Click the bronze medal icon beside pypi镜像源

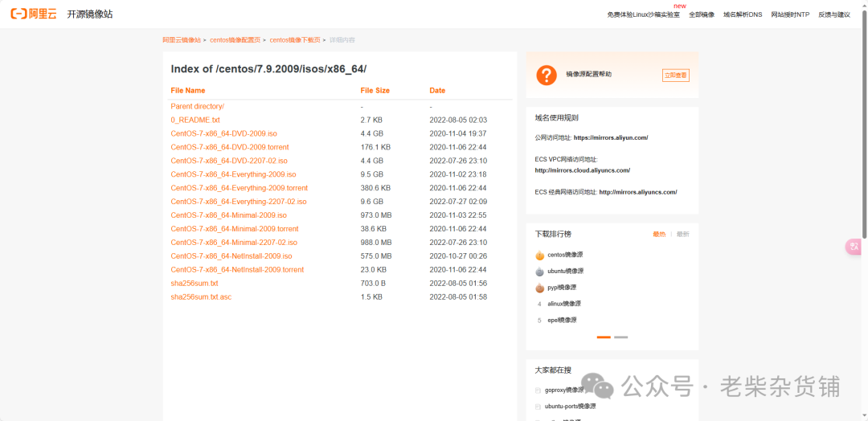tap(540, 288)
